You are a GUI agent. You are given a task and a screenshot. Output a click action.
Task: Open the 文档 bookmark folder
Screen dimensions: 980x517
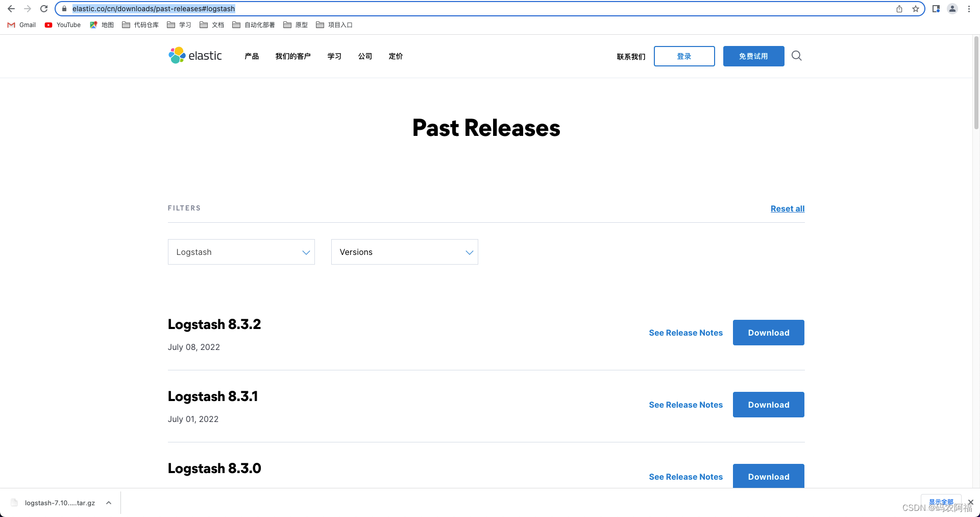point(212,25)
